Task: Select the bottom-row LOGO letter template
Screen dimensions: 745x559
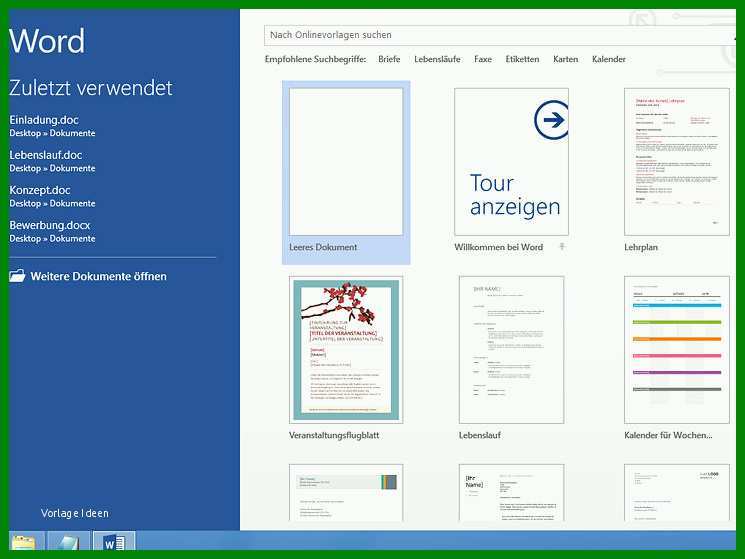Action: point(677,493)
